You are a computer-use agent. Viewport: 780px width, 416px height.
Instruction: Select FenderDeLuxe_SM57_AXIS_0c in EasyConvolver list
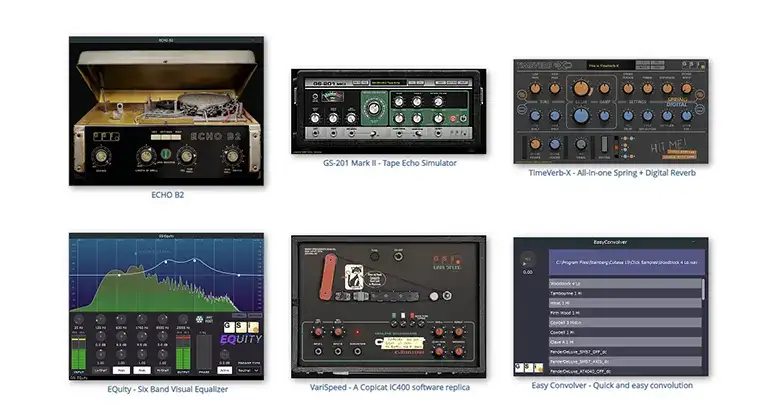(625, 361)
